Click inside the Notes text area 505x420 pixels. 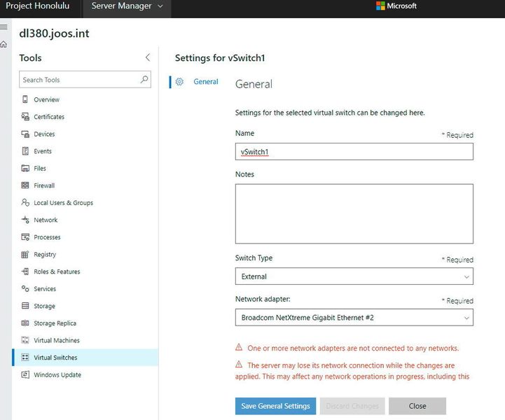tap(354, 213)
